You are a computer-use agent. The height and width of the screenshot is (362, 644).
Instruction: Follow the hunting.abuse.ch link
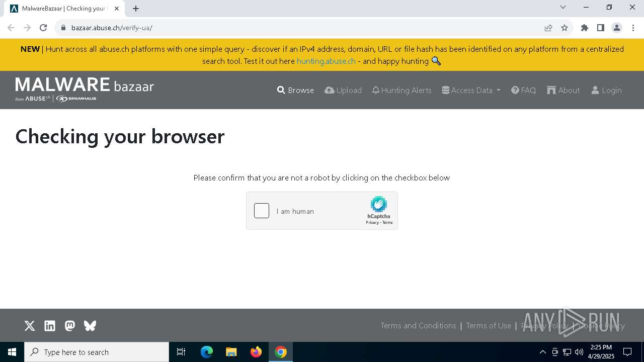tap(326, 61)
